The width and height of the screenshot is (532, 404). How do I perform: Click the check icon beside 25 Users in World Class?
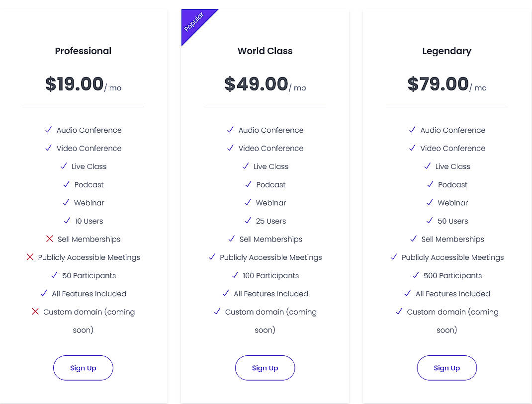coord(248,221)
